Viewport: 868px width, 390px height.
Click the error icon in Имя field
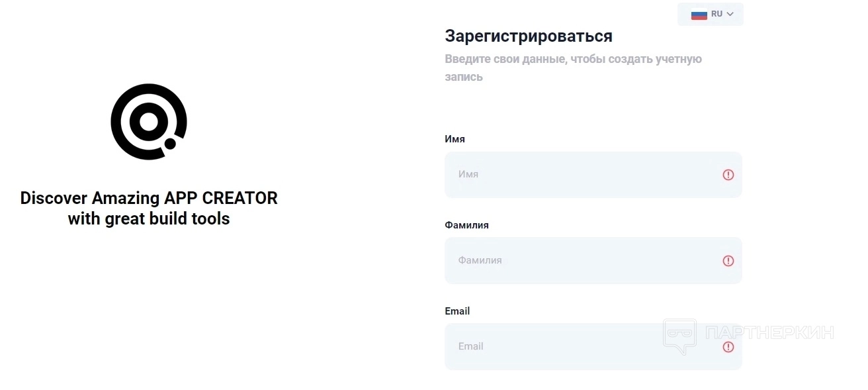pos(728,175)
